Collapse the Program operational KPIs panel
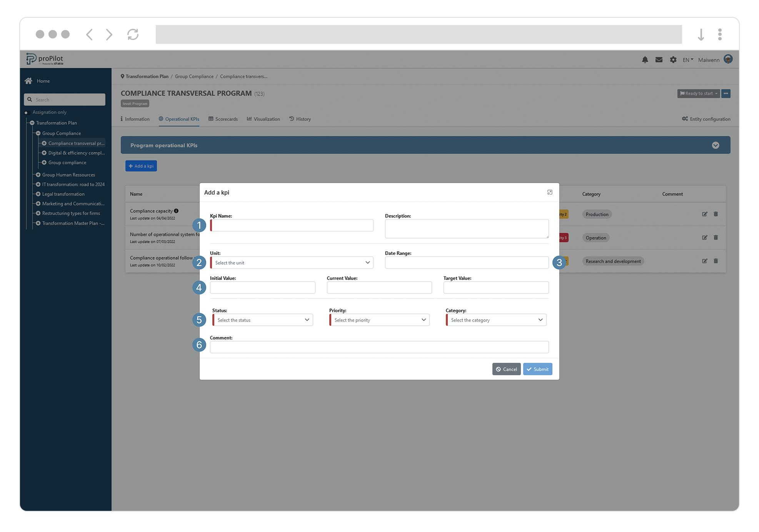 pyautogui.click(x=715, y=145)
